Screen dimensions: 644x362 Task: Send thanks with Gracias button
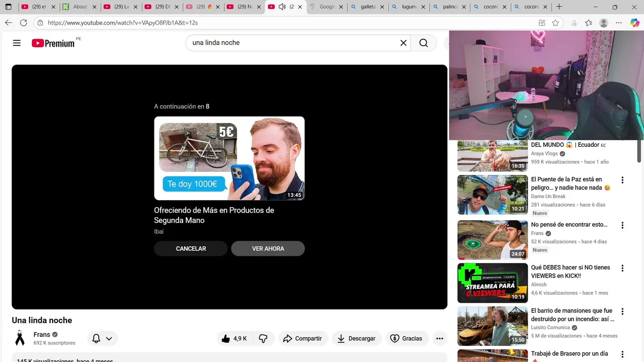[407, 338]
